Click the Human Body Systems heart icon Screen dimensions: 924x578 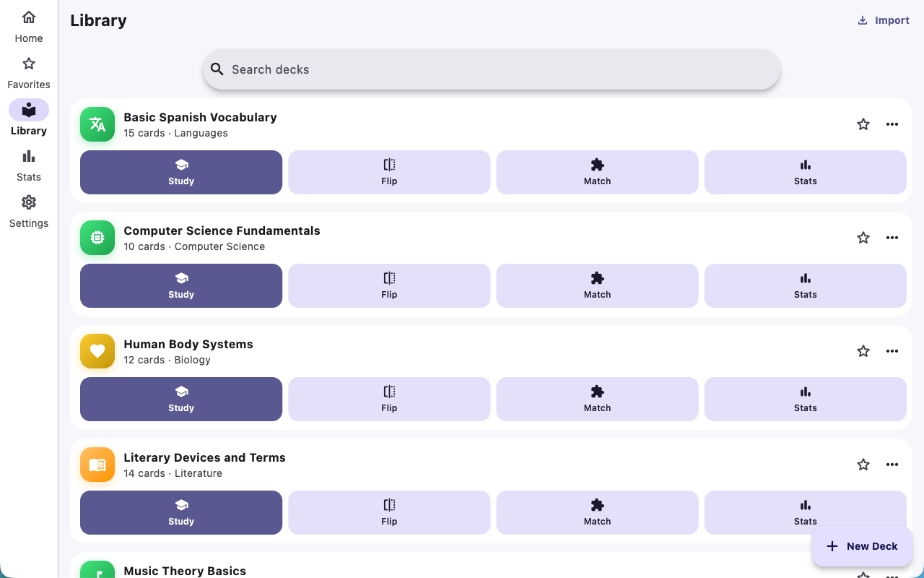coord(97,351)
